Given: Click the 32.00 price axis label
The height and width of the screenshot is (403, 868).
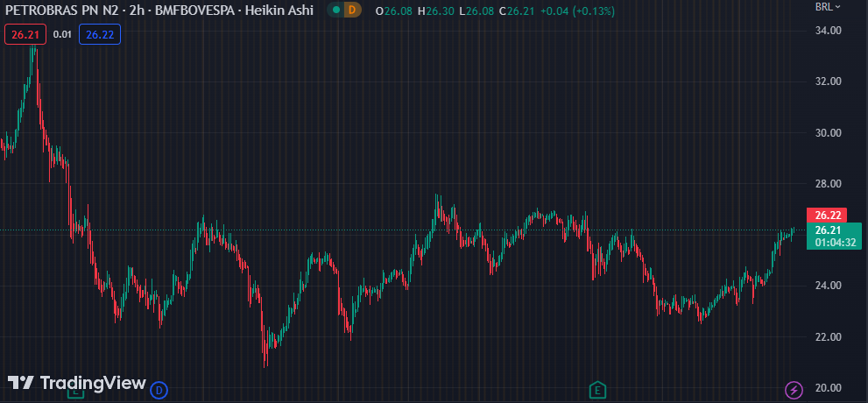Looking at the screenshot, I should (829, 81).
